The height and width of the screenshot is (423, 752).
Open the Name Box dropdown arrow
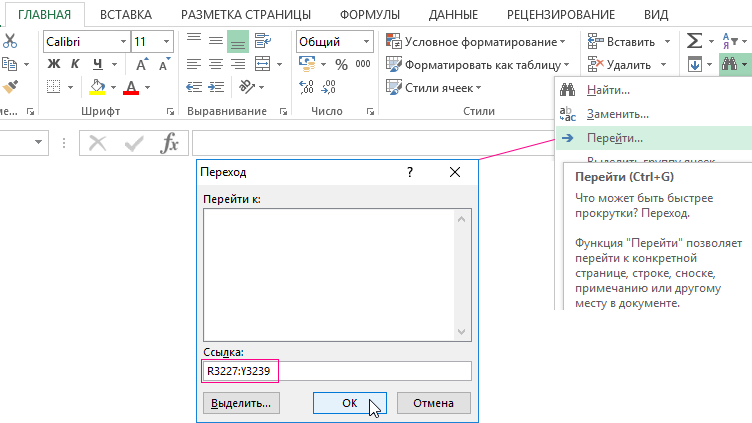coord(38,142)
